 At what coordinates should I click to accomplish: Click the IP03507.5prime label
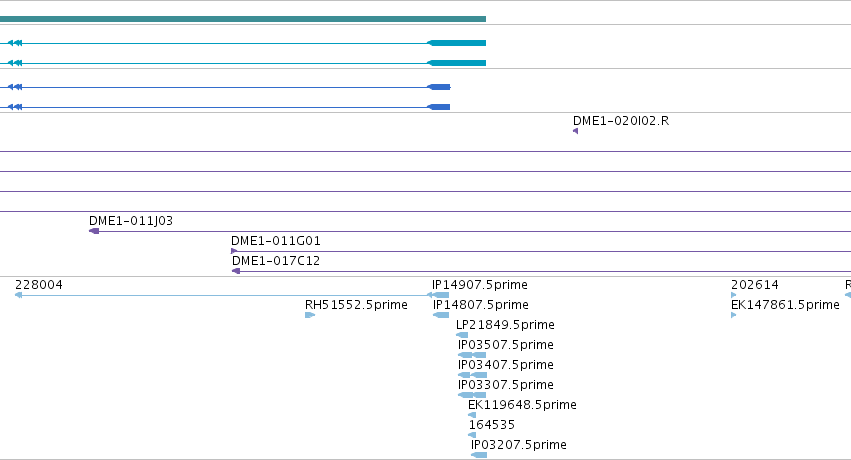[506, 345]
